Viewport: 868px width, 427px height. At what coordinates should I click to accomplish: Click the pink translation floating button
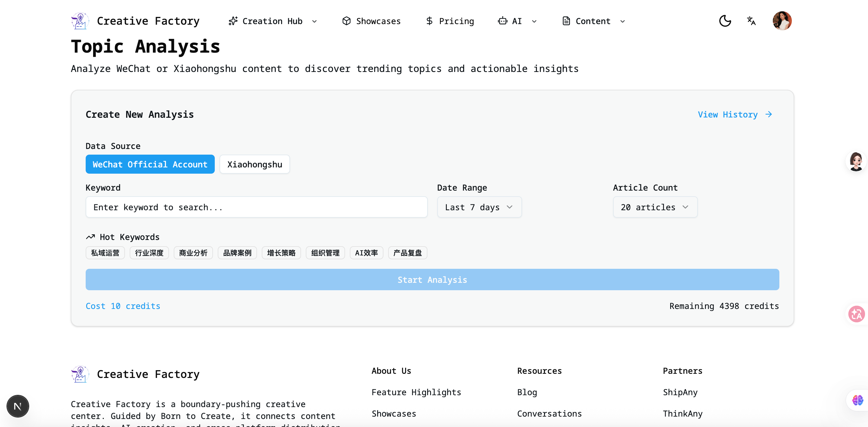pos(856,314)
